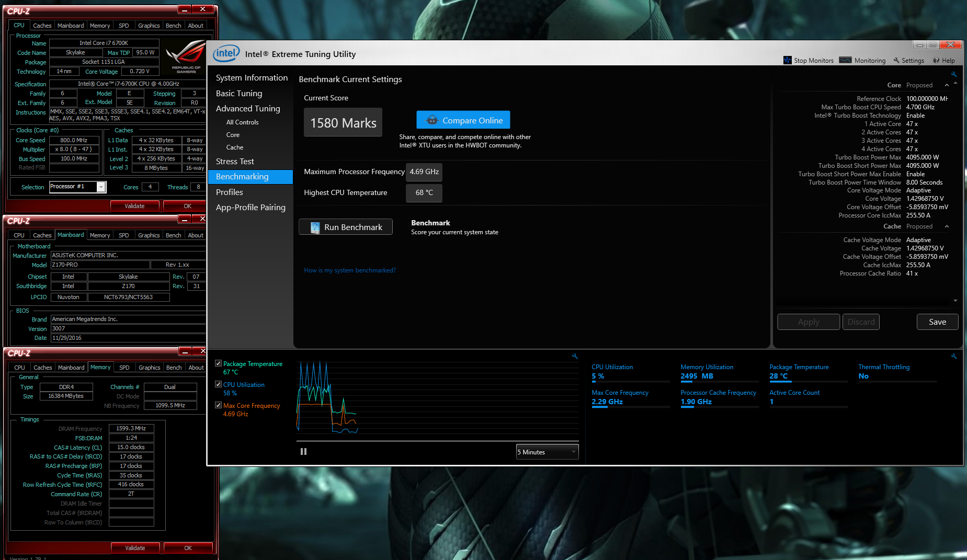Click the Stop Monitors waveform icon

pos(787,60)
